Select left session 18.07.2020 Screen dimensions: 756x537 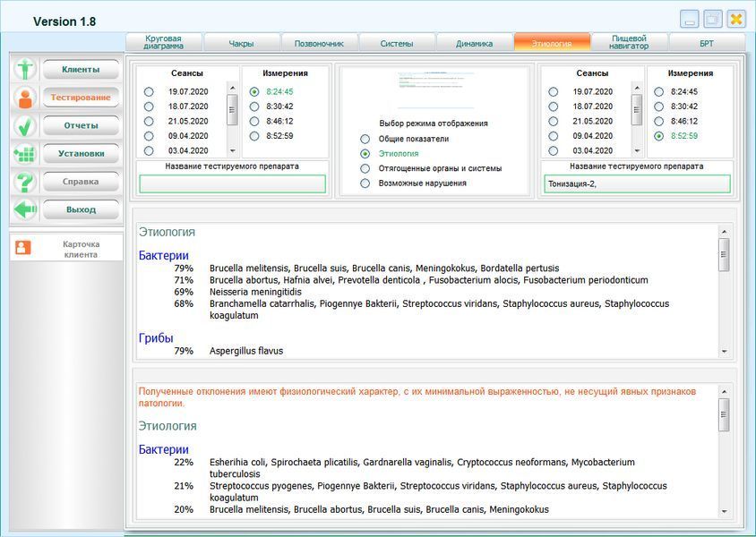(149, 107)
